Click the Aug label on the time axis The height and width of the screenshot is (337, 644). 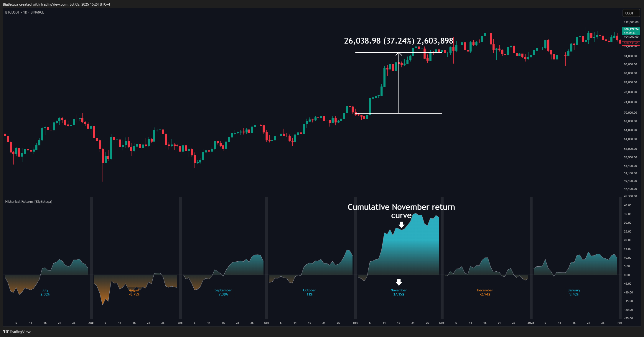[91, 323]
